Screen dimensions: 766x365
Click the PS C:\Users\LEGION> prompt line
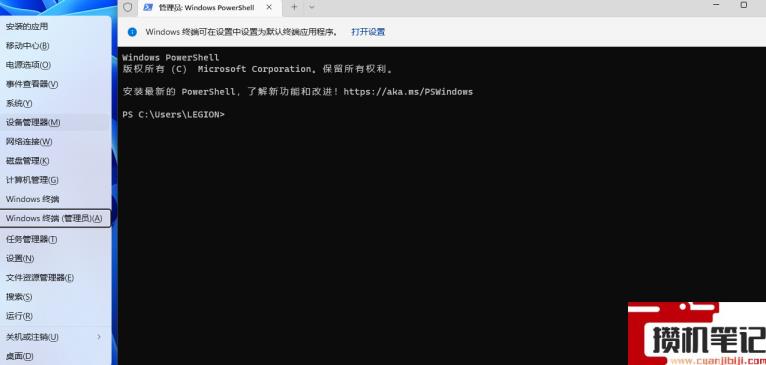tap(173, 114)
